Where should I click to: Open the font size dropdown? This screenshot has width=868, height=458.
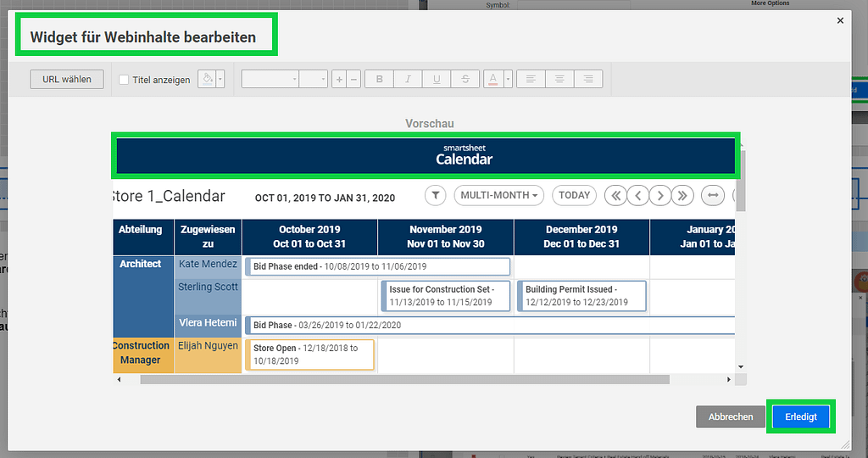[x=314, y=79]
